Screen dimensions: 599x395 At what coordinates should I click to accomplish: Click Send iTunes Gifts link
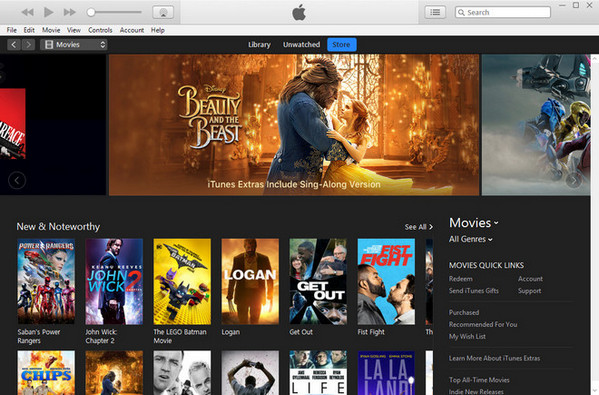pyautogui.click(x=474, y=291)
